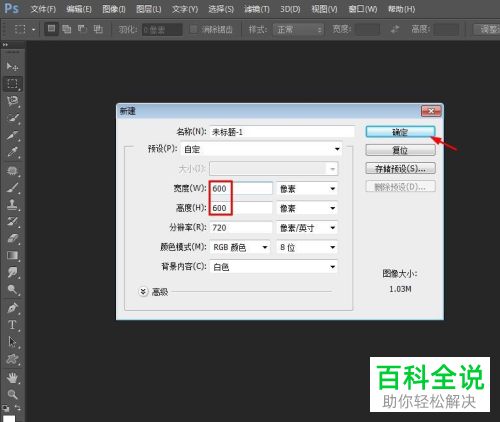Click the Reset (复位) button

tap(400, 150)
